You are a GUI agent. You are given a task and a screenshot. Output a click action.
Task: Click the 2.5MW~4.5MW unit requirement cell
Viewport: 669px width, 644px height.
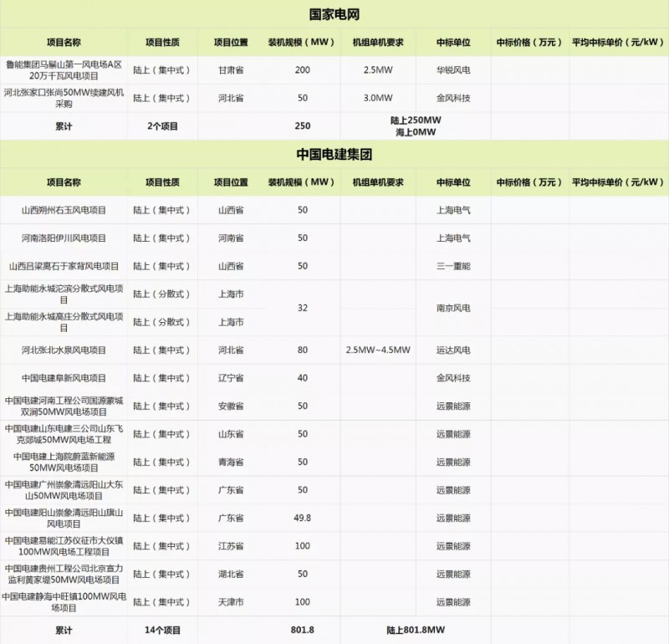tap(378, 350)
